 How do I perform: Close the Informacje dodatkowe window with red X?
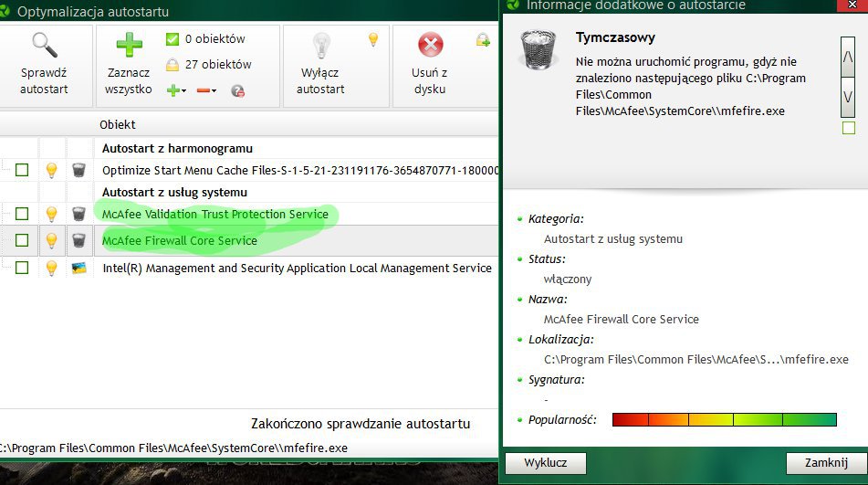852,5
